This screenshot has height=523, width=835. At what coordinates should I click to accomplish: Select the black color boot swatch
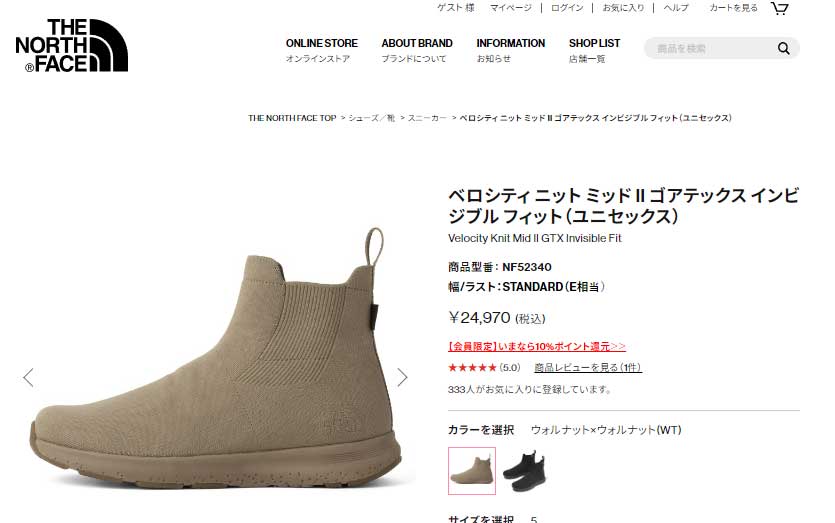[x=525, y=471]
